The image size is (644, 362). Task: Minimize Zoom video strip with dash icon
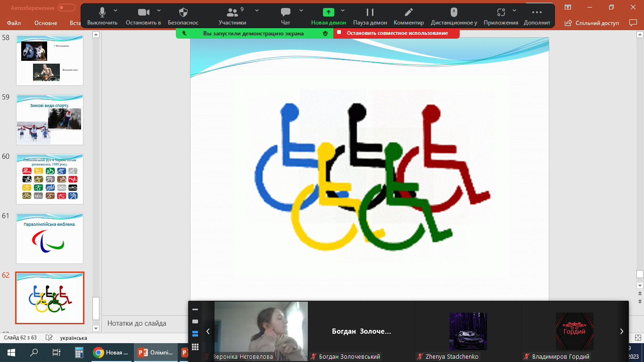pos(195,309)
